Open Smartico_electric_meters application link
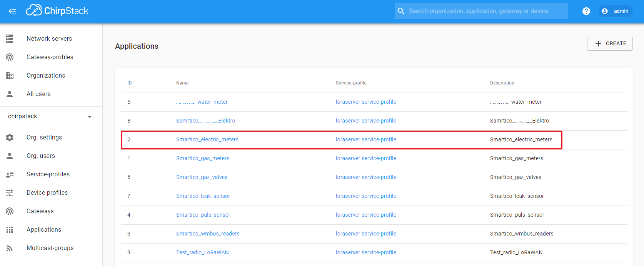Viewport: 644px width, 267px height. pos(207,139)
